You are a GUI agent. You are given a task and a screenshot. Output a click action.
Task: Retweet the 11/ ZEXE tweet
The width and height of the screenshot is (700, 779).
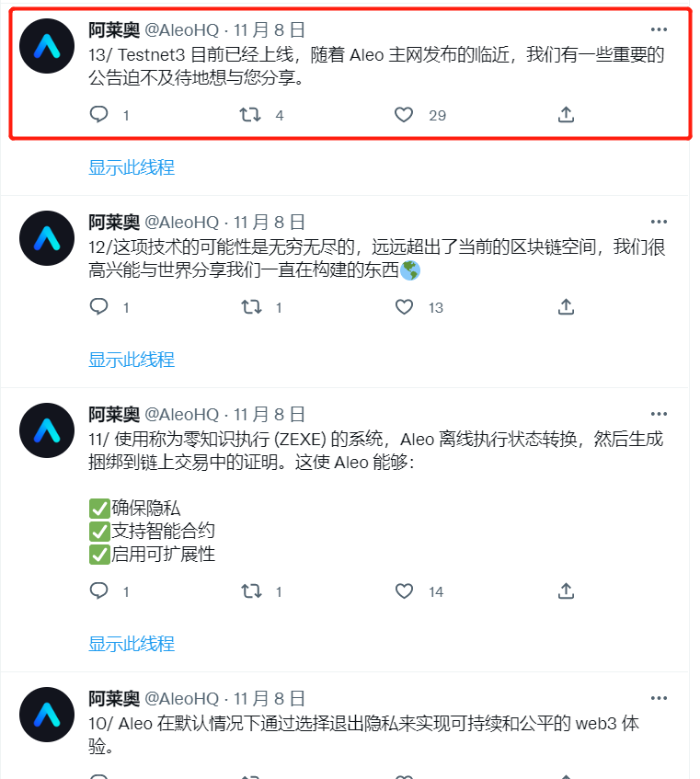click(x=251, y=591)
